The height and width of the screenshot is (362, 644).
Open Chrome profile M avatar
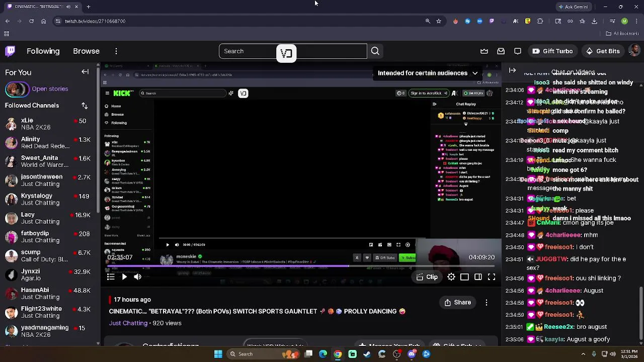(x=624, y=21)
